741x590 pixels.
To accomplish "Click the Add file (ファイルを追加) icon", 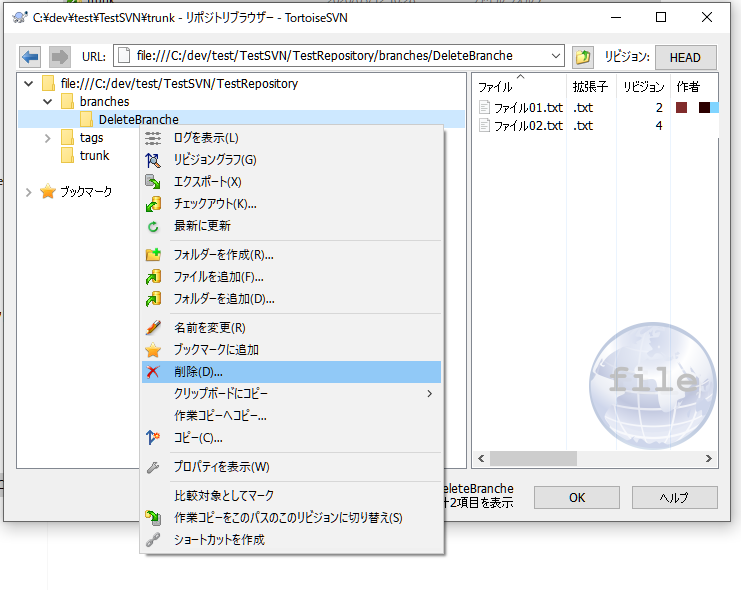I will tap(153, 277).
